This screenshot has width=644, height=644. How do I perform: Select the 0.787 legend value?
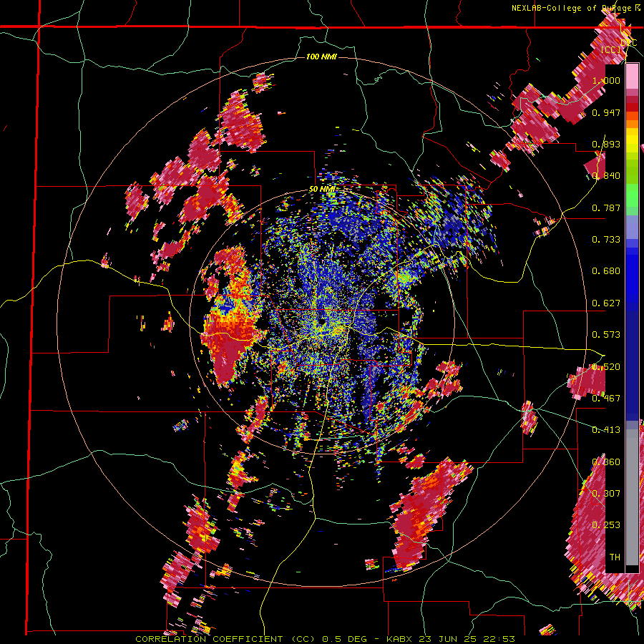[x=606, y=208]
